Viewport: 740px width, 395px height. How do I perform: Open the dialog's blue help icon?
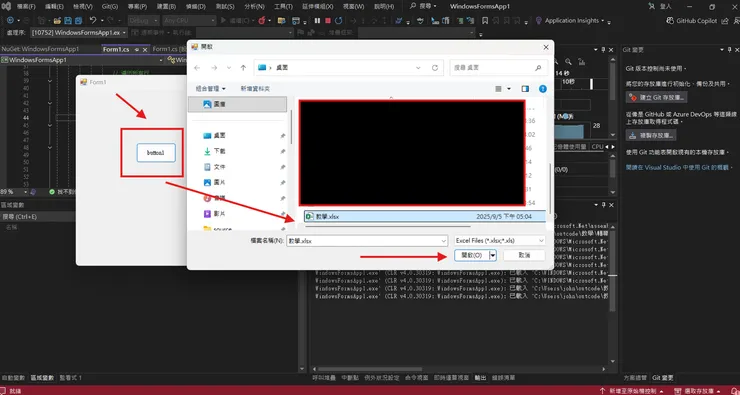coord(543,89)
